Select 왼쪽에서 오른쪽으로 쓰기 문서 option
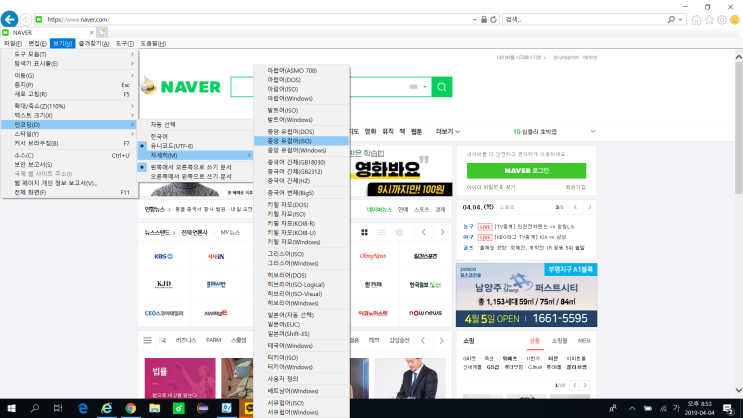Viewport: 743px width, 418px height. (191, 167)
